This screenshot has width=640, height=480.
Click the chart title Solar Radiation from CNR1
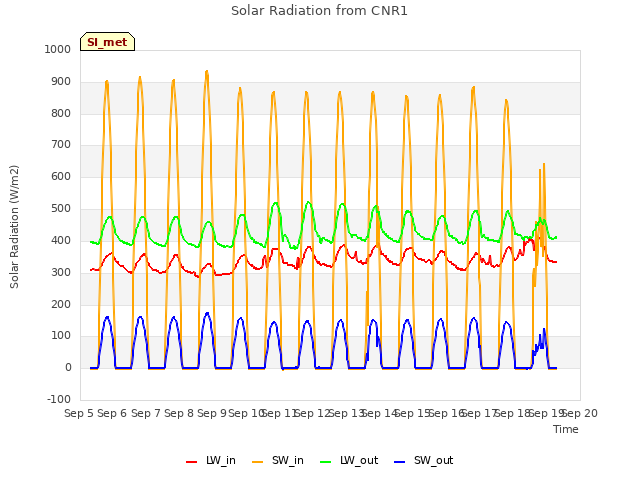(x=319, y=11)
